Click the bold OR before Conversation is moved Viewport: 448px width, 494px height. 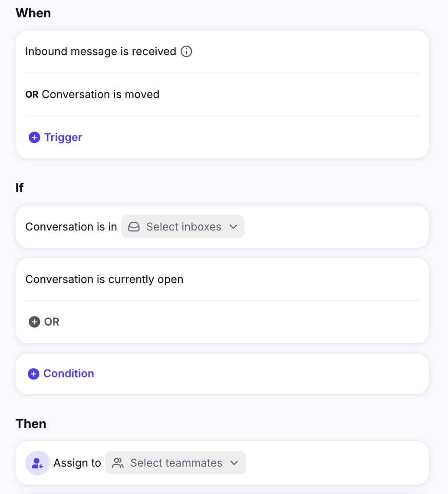[32, 95]
